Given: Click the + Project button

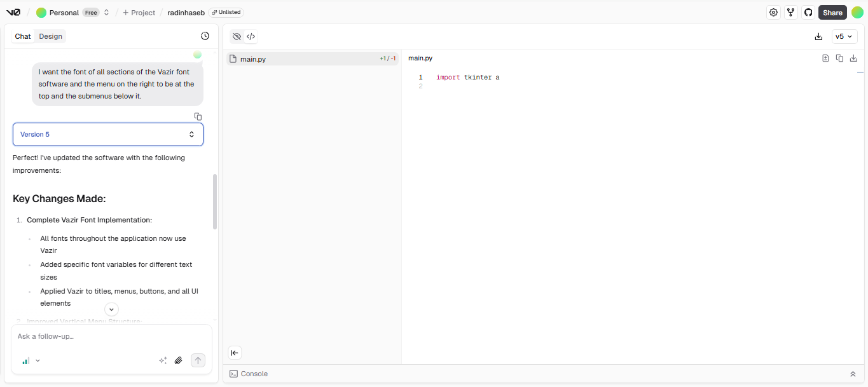Looking at the screenshot, I should click(139, 12).
